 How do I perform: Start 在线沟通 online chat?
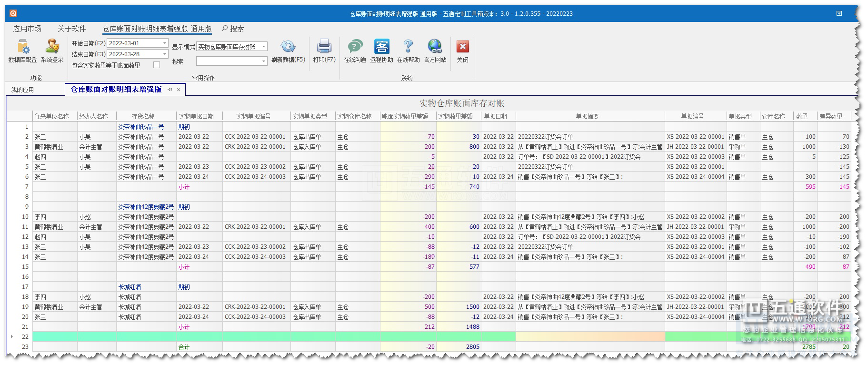point(355,51)
